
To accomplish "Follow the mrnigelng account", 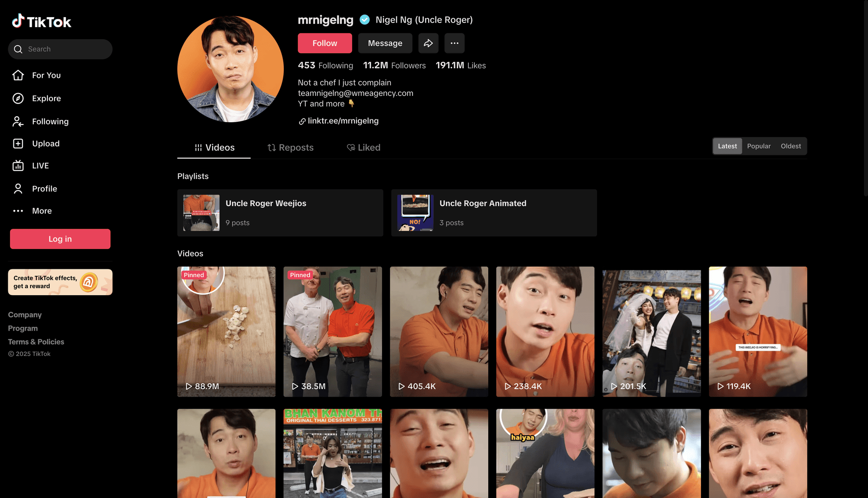I will [324, 43].
